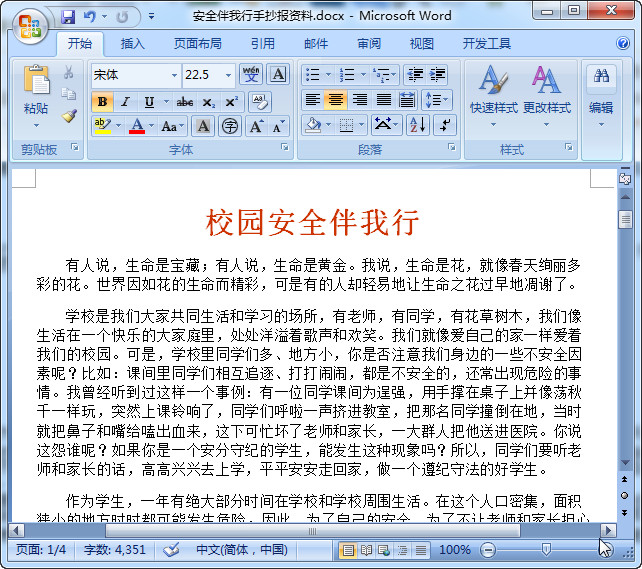Apply character border icon
The height and width of the screenshot is (569, 642).
(x=278, y=75)
